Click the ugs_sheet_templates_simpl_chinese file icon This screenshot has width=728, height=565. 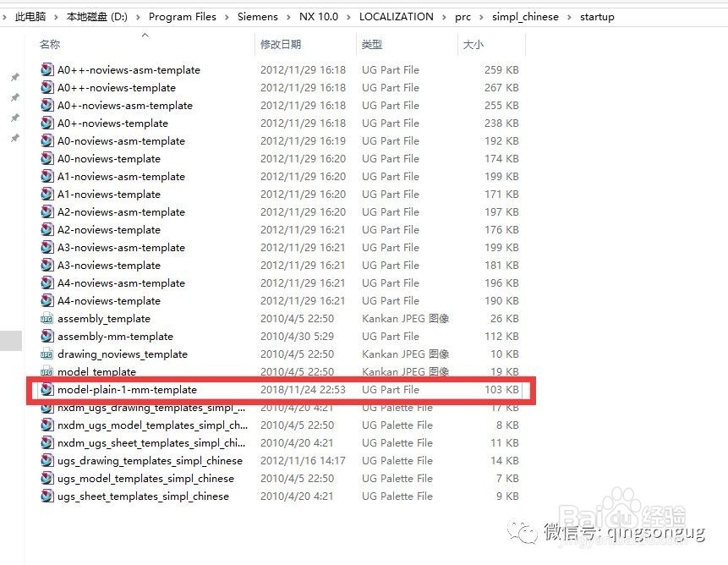click(47, 496)
